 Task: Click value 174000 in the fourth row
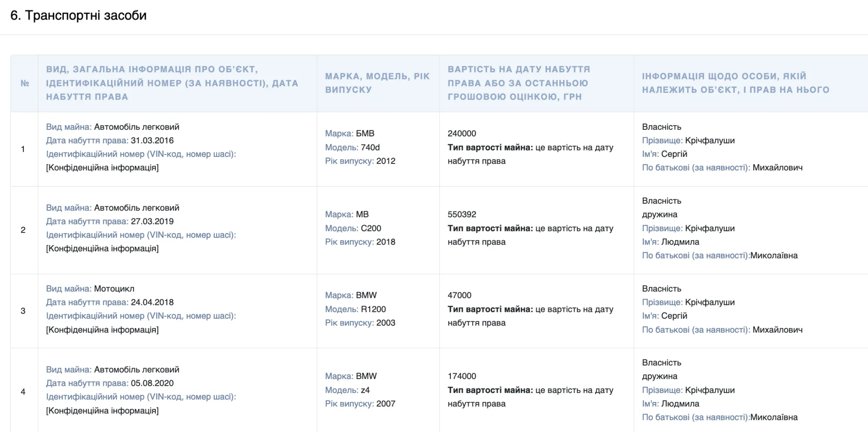462,376
